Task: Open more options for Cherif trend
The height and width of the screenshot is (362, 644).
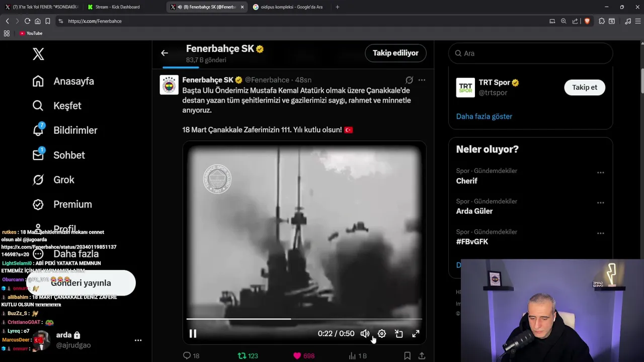Action: point(600,172)
